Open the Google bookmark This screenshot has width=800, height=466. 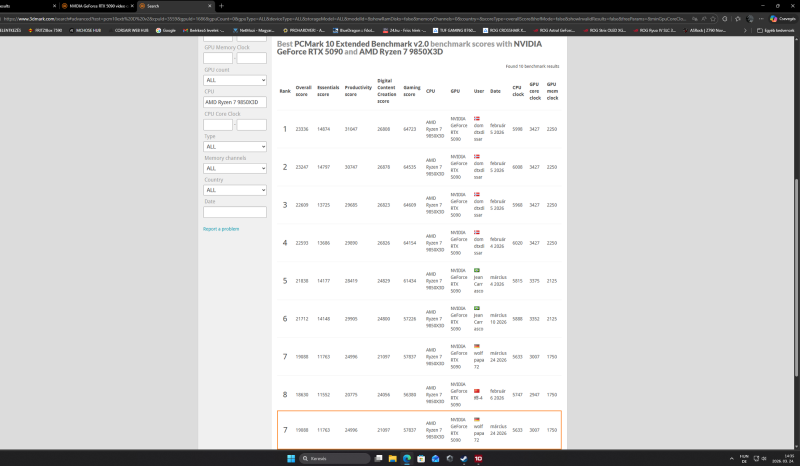pyautogui.click(x=166, y=30)
